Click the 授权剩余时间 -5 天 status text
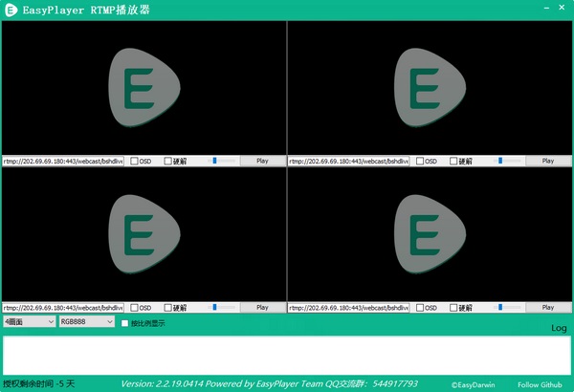The height and width of the screenshot is (392, 574). 39,384
